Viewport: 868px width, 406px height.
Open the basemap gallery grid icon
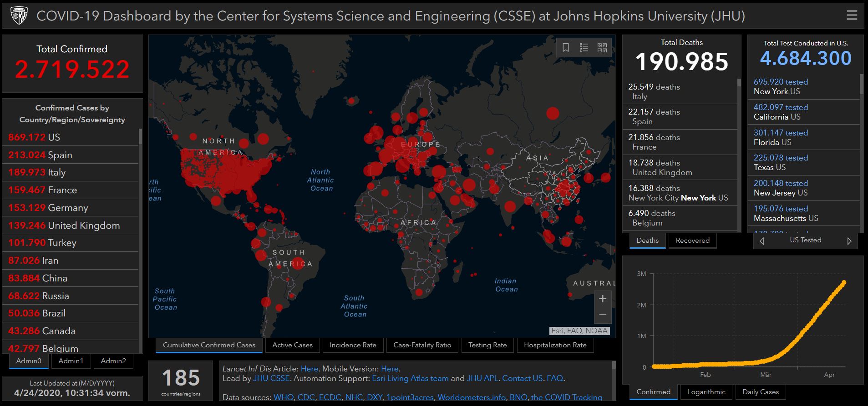602,48
